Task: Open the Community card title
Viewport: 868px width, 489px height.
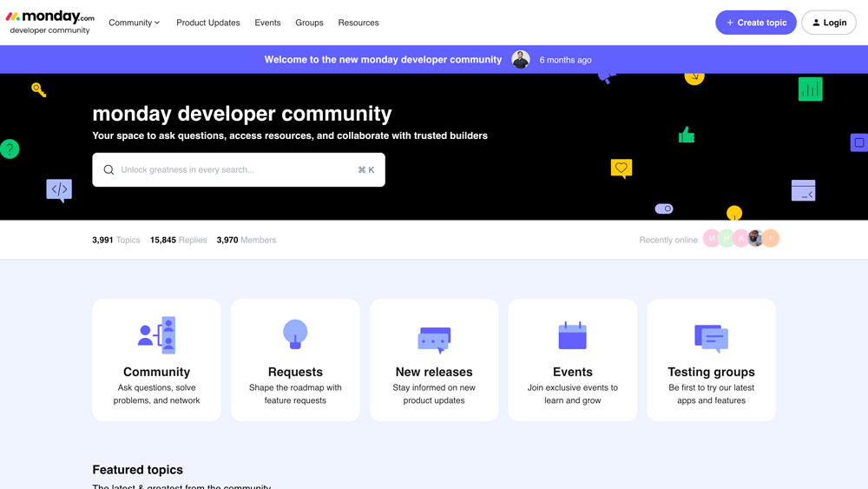Action: [x=156, y=372]
